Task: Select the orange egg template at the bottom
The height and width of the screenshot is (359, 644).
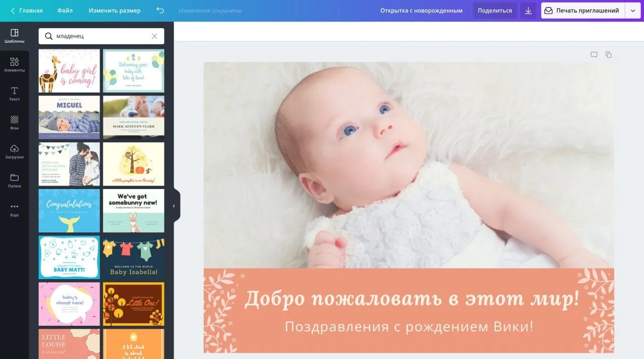Action: (x=133, y=344)
